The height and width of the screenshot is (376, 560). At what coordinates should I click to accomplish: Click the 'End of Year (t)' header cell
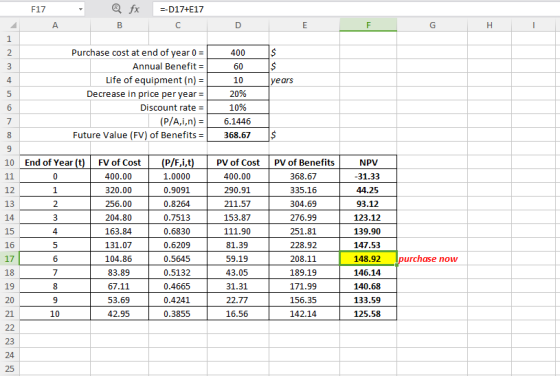[x=55, y=162]
